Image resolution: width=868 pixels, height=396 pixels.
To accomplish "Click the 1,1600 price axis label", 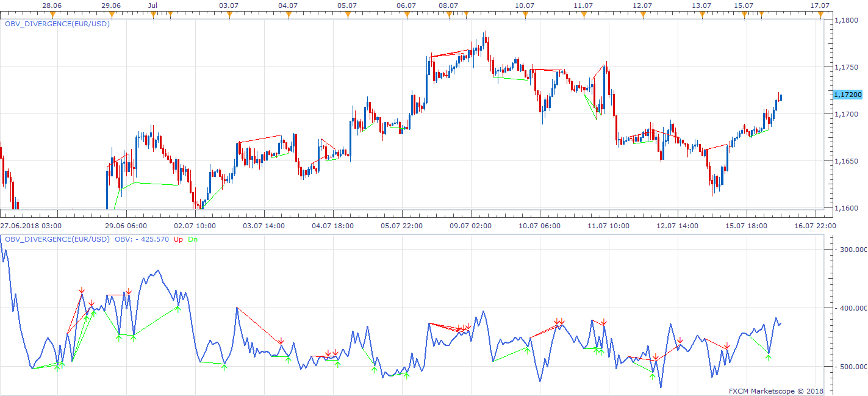I will point(846,208).
